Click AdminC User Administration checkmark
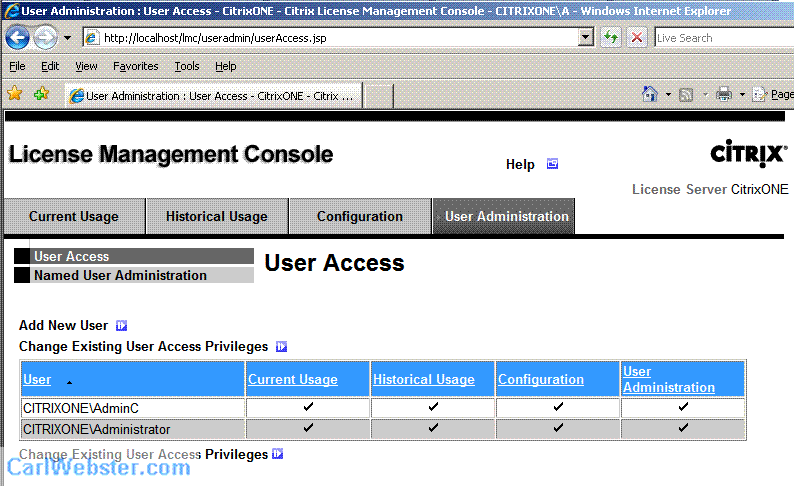 (x=683, y=407)
